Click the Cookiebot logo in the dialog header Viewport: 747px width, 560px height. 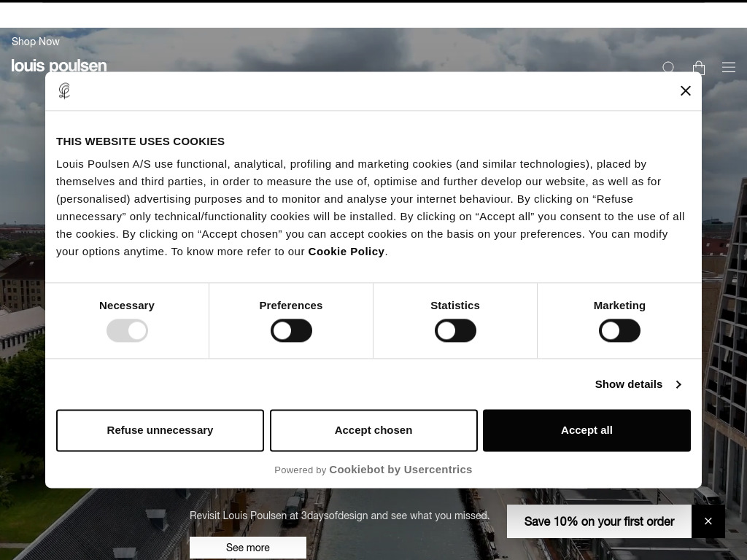[64, 90]
